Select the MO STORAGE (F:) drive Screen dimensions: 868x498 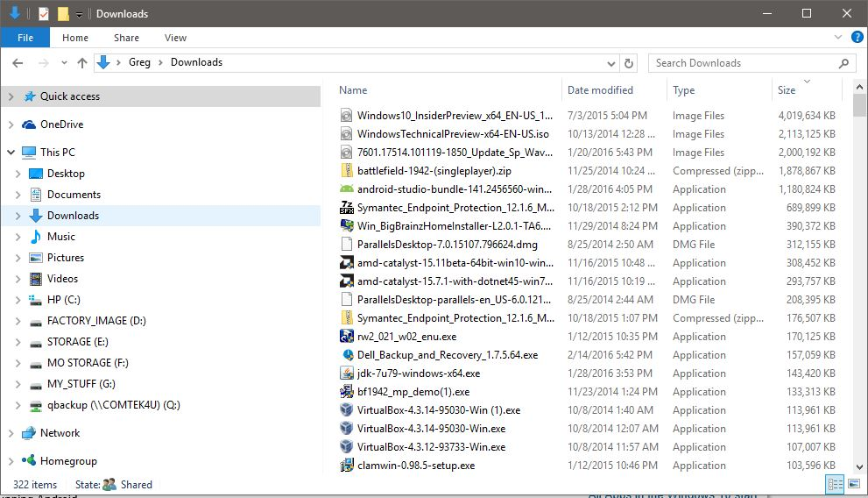tap(88, 363)
